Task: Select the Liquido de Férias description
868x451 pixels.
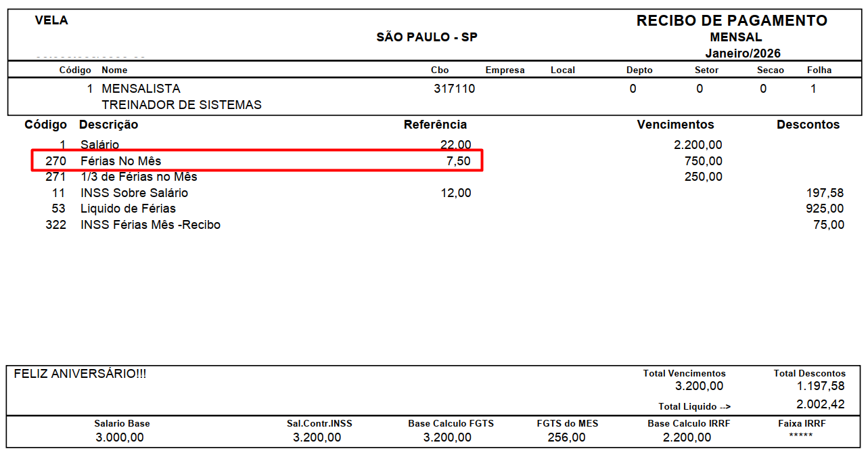Action: [x=128, y=209]
